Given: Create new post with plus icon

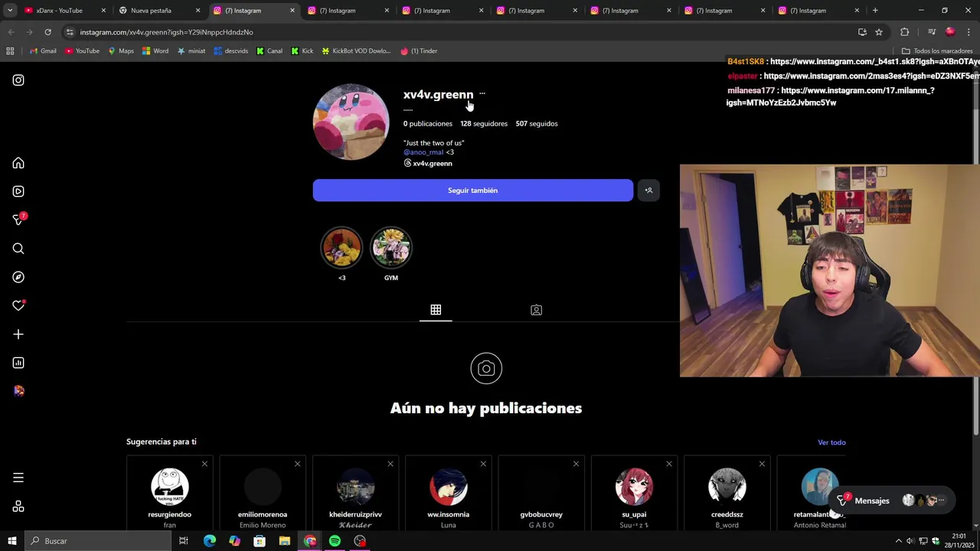Looking at the screenshot, I should coord(18,334).
